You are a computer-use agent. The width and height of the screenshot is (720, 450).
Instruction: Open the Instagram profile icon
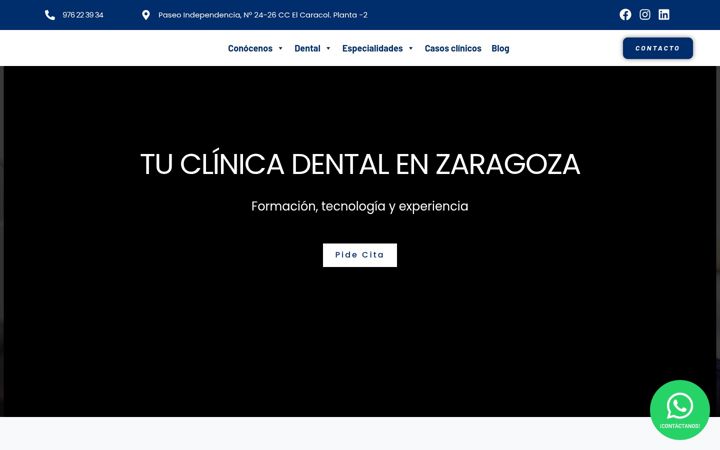[645, 15]
